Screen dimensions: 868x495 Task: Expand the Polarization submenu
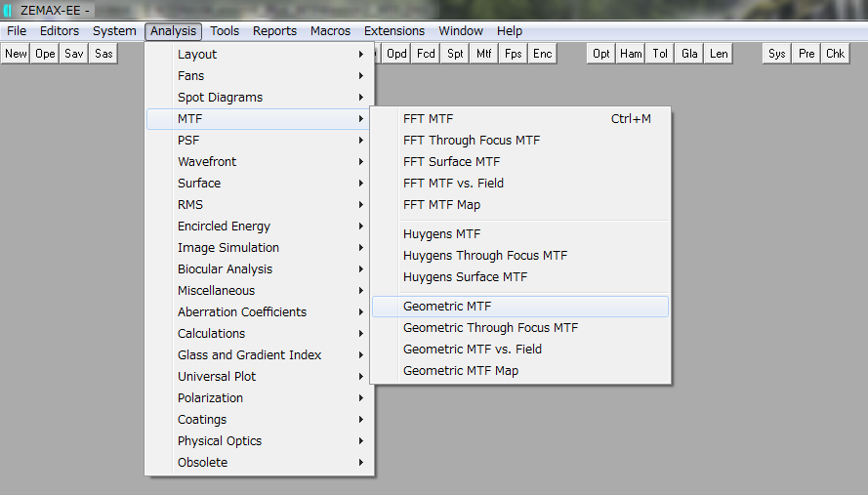260,398
